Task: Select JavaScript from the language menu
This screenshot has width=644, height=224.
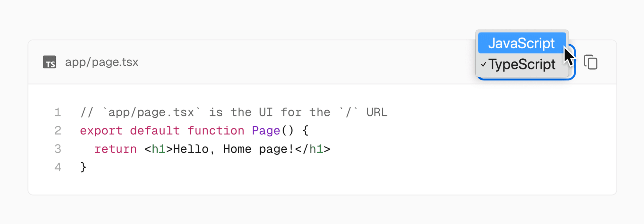Action: click(x=521, y=43)
